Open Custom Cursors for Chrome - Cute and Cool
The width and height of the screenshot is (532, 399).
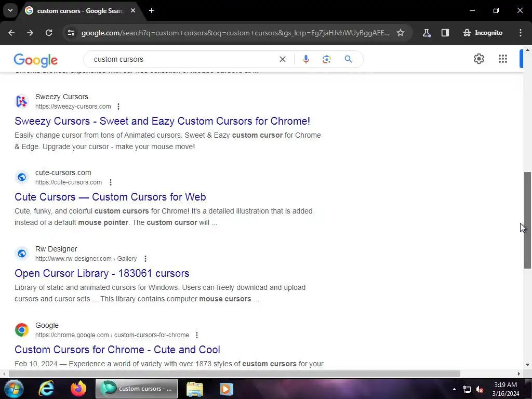[x=117, y=350]
